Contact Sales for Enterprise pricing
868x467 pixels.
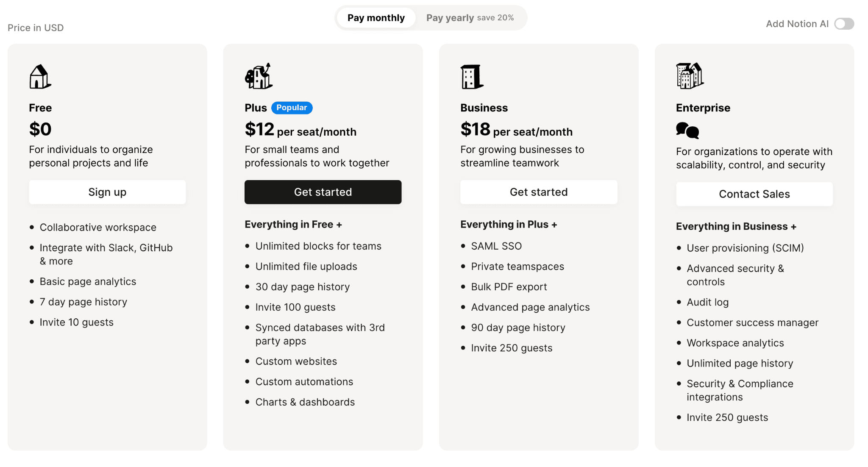754,194
